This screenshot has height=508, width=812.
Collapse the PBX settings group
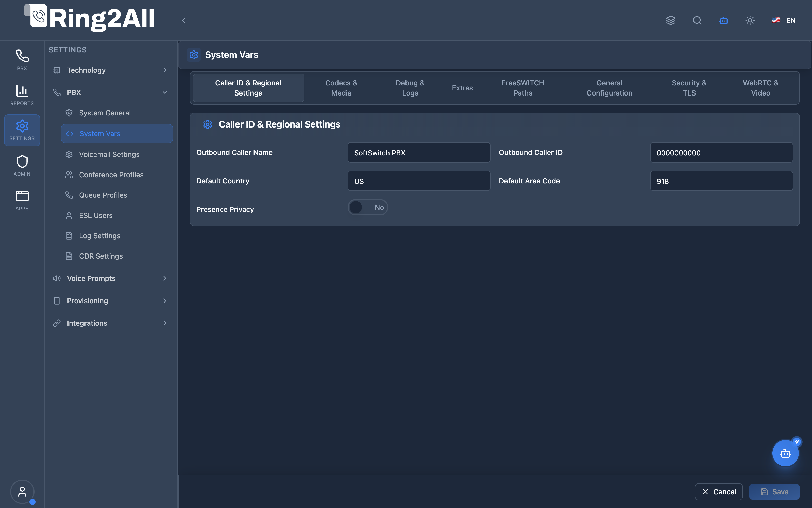(110, 92)
